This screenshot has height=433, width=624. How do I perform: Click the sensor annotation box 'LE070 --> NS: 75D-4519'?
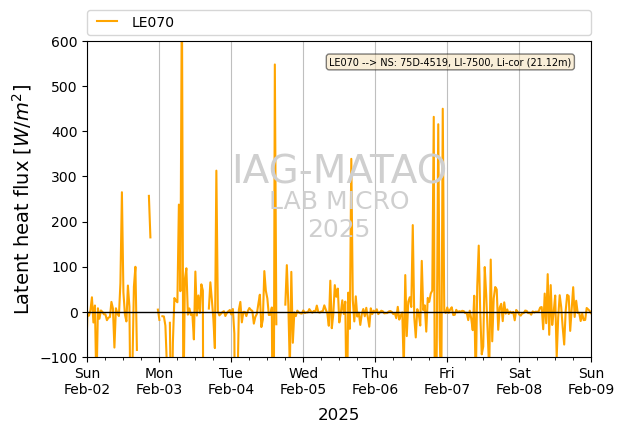[x=450, y=62]
